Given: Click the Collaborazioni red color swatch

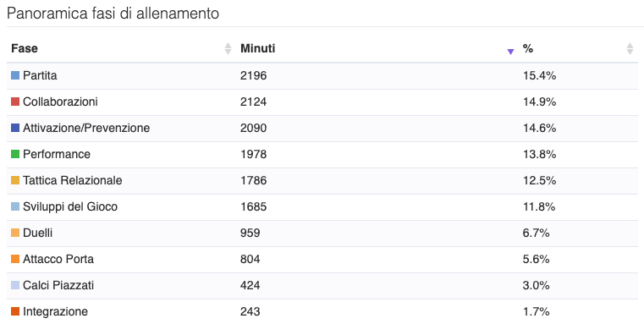Looking at the screenshot, I should click(x=15, y=102).
